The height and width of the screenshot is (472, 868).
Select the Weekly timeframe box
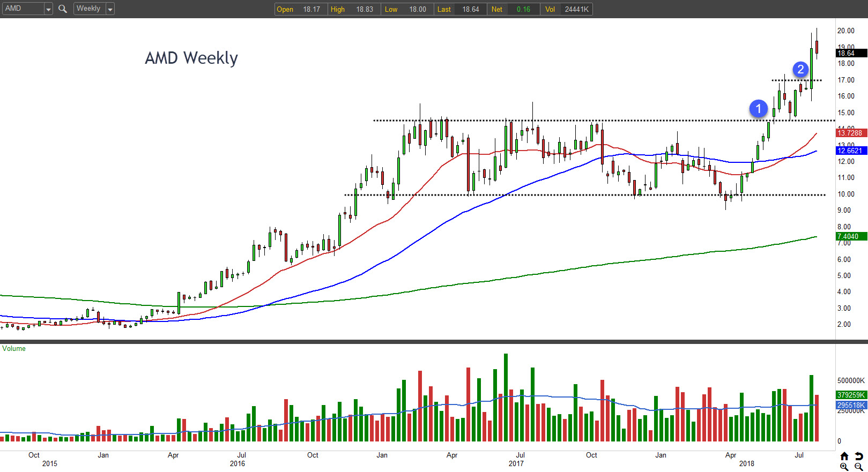pyautogui.click(x=90, y=9)
